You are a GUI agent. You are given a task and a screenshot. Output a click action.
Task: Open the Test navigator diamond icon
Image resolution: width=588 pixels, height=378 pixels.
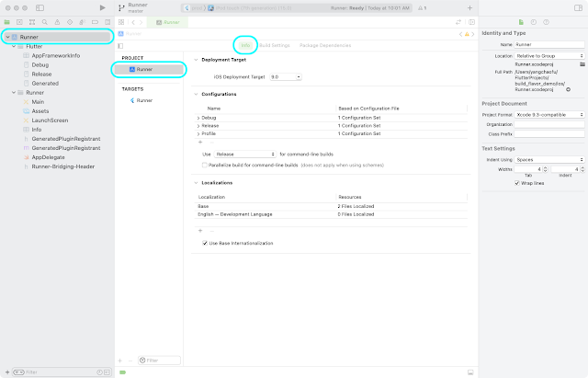(70, 22)
